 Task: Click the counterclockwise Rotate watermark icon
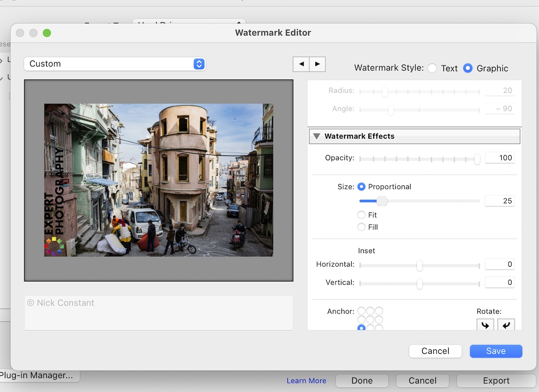click(506, 325)
